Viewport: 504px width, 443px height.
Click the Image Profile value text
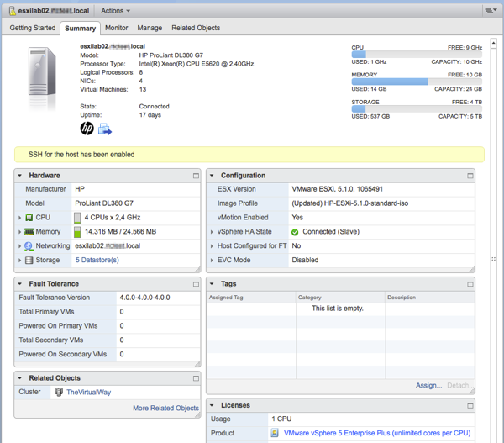[350, 203]
